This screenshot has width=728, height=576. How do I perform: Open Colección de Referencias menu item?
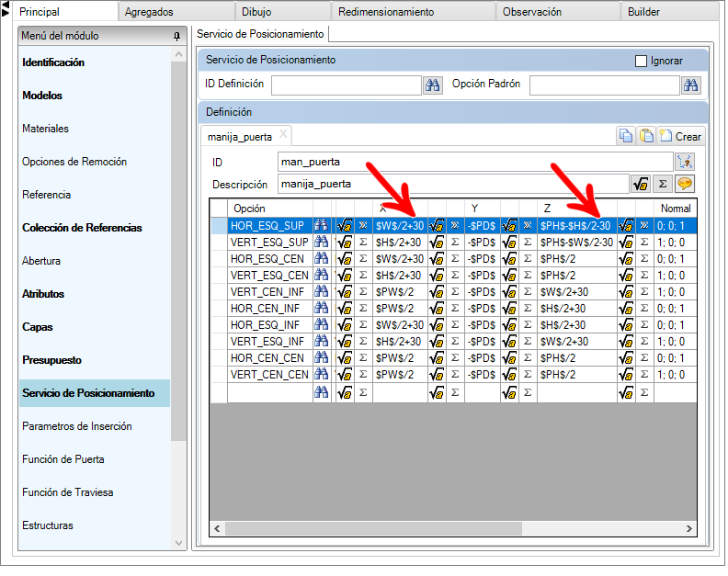82,228
